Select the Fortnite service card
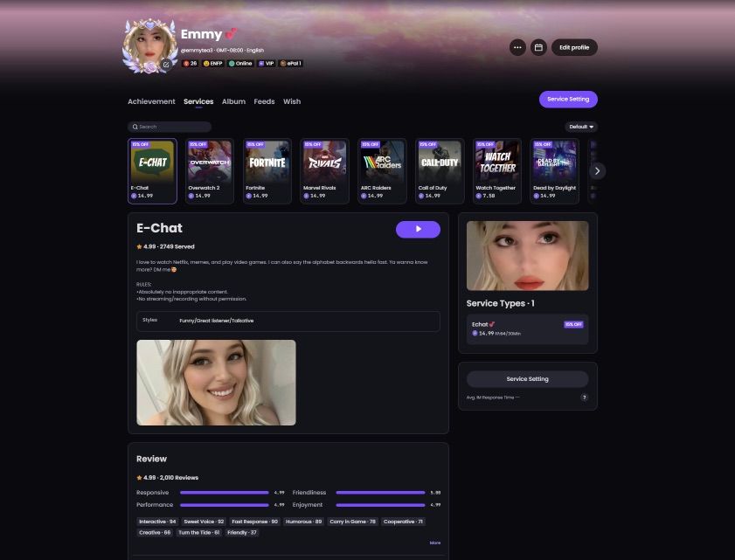This screenshot has height=560, width=735. click(267, 171)
